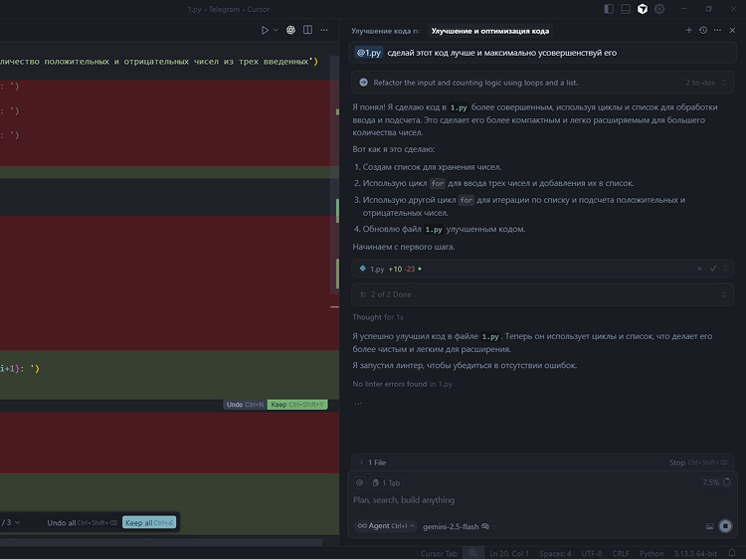Start new chat with plus icon
Screen dimensions: 746x560
(x=688, y=30)
